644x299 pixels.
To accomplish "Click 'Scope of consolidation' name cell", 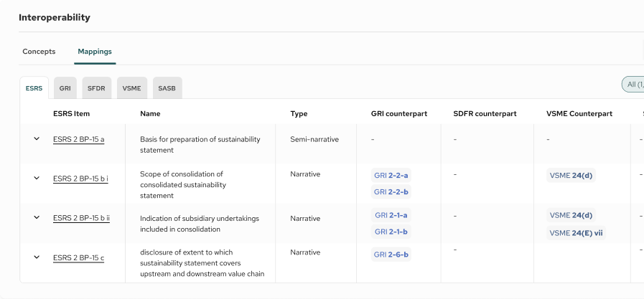I will [x=183, y=185].
